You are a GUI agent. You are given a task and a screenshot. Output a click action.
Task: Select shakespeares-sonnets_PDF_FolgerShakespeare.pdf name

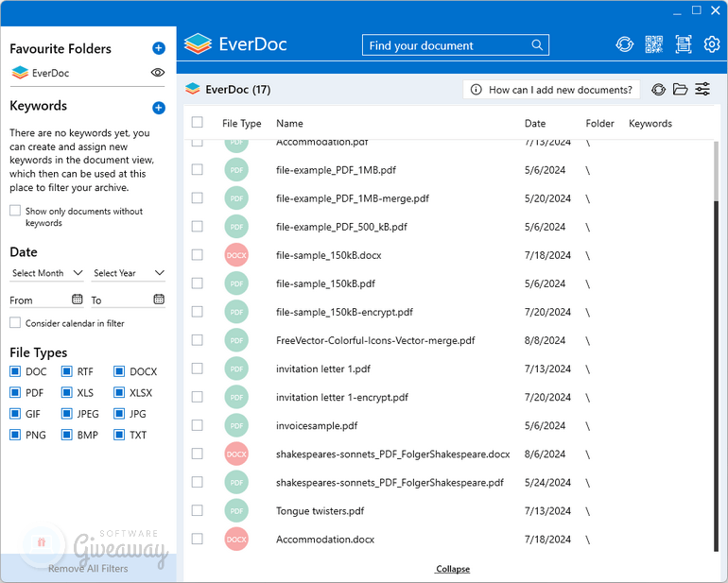coord(390,483)
